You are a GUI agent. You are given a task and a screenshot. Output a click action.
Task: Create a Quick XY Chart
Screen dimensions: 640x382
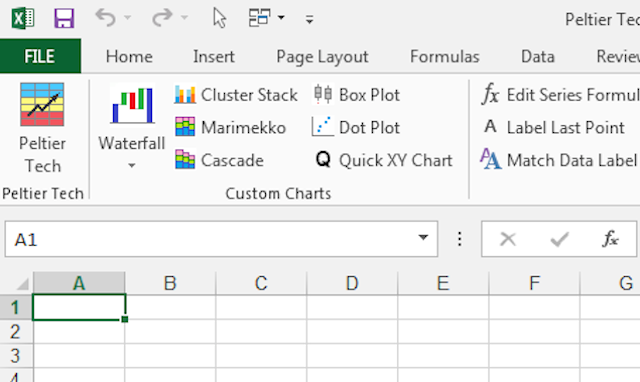tap(384, 160)
